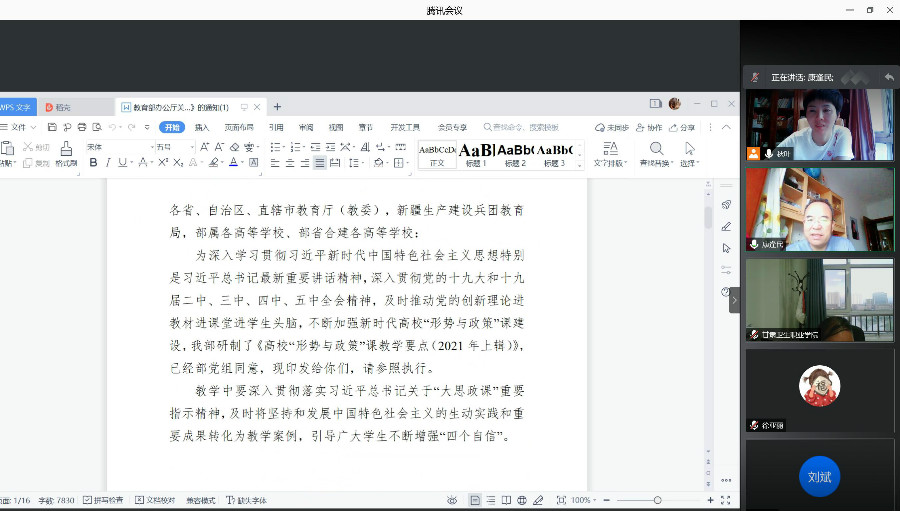
Task: Apply the Heading 1 style
Action: click(476, 153)
